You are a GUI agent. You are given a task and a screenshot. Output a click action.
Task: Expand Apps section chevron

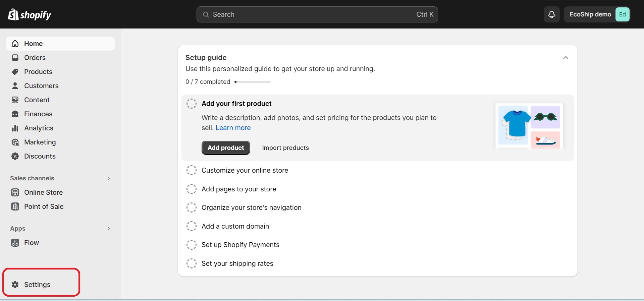(109, 229)
